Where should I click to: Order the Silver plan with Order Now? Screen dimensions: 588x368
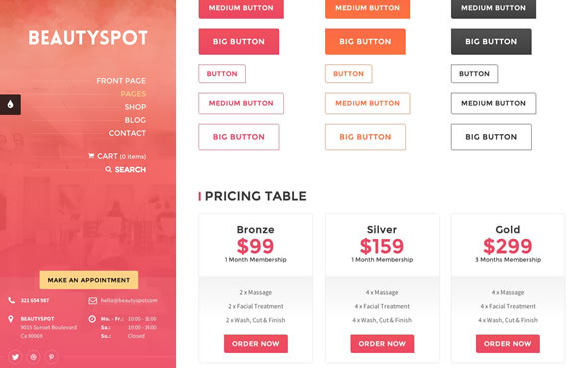coord(382,344)
